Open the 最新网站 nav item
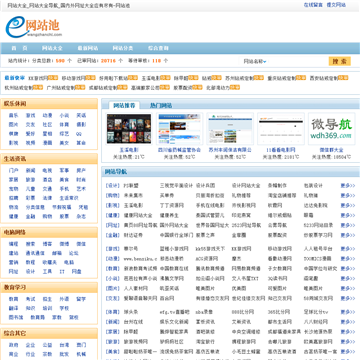Viewport: 360px width, 360px height. click(88, 48)
